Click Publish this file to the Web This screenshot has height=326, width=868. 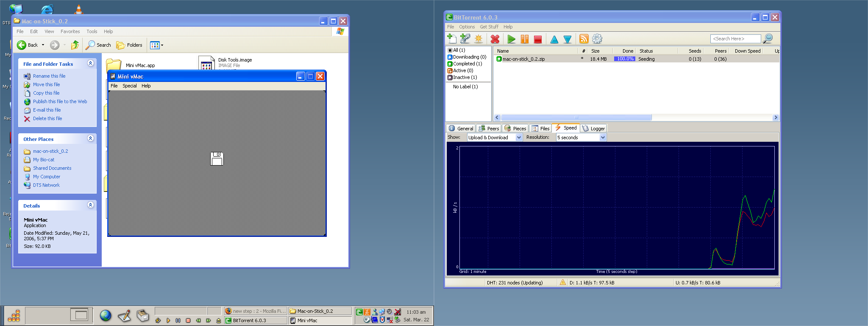(60, 101)
